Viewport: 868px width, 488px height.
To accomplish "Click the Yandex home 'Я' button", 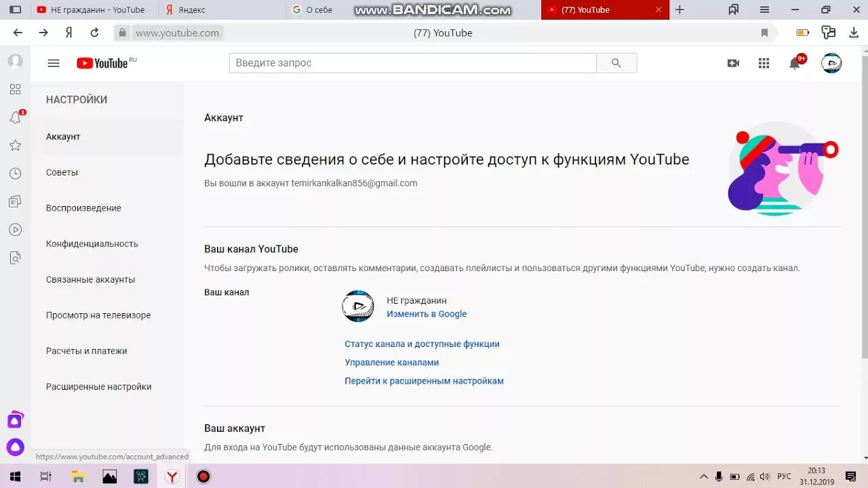I will tap(68, 33).
